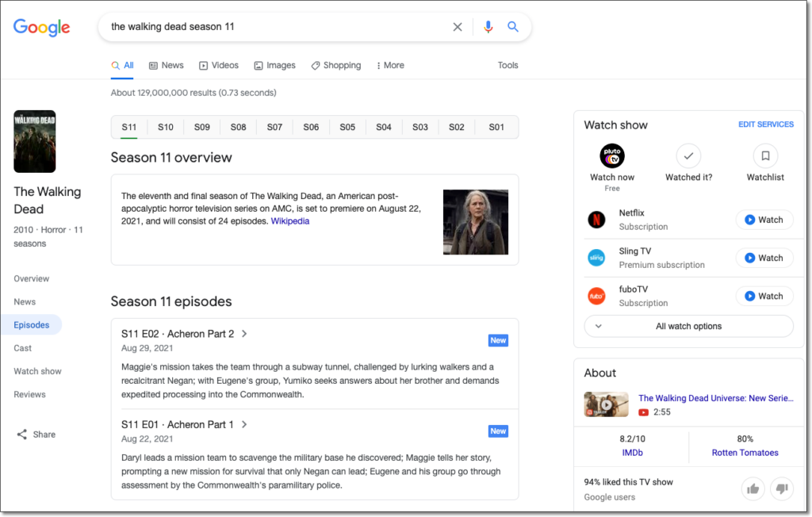Expand All watch options
Image resolution: width=812 pixels, height=517 pixels.
(x=688, y=327)
